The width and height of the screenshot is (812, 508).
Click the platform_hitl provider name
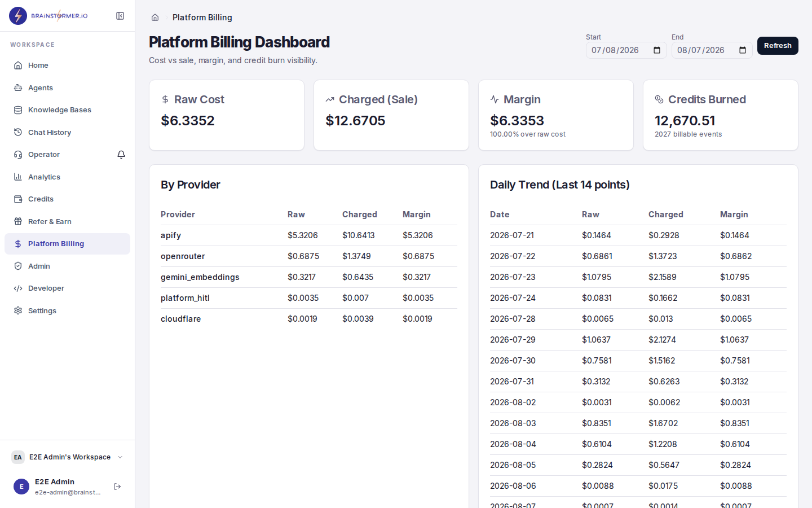click(185, 298)
